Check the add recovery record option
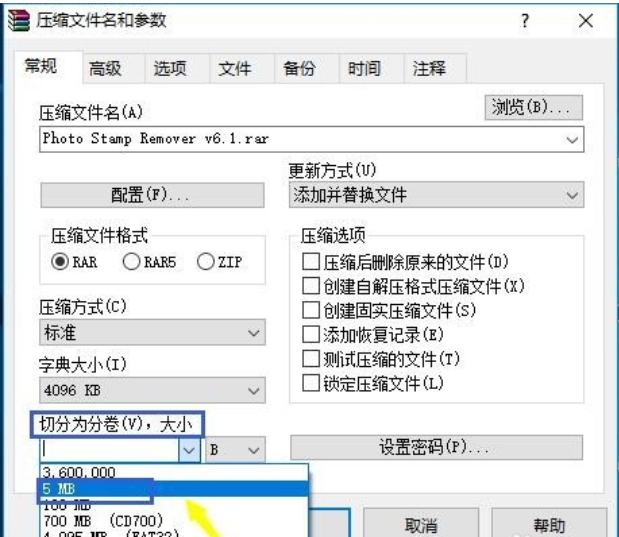 [x=311, y=334]
